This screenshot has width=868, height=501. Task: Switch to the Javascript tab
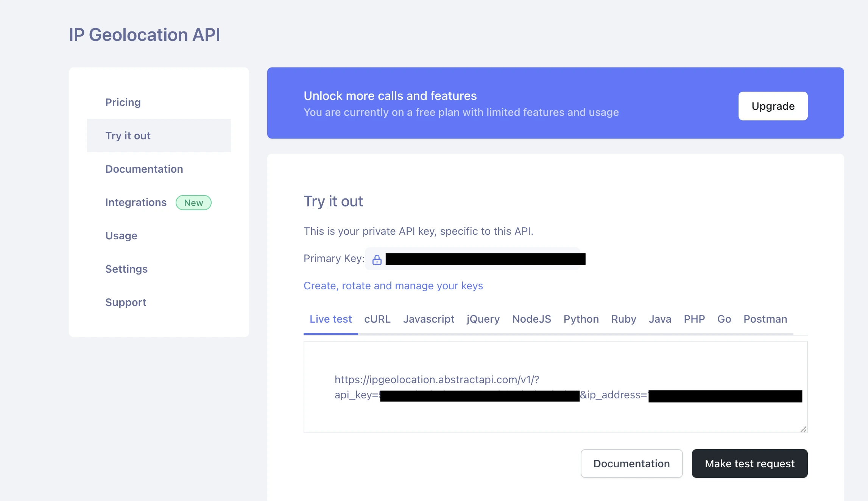pyautogui.click(x=429, y=319)
